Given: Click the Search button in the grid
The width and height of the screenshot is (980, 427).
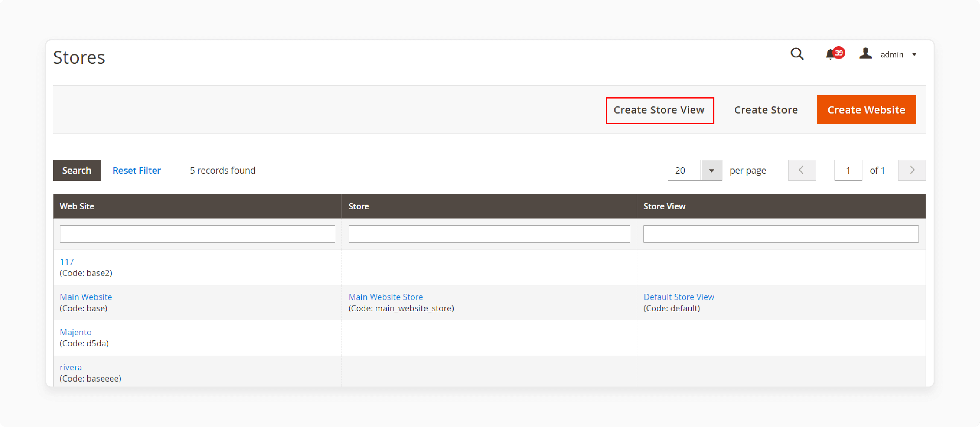Looking at the screenshot, I should [x=76, y=170].
